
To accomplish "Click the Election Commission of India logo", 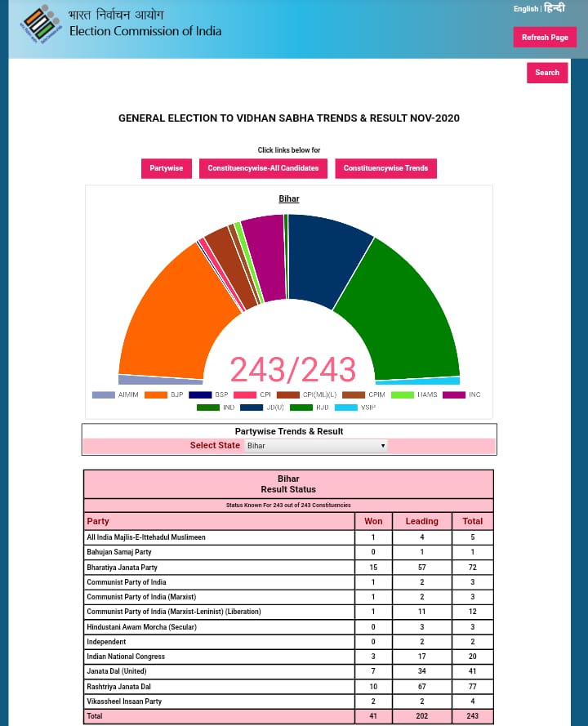I will pyautogui.click(x=41, y=24).
